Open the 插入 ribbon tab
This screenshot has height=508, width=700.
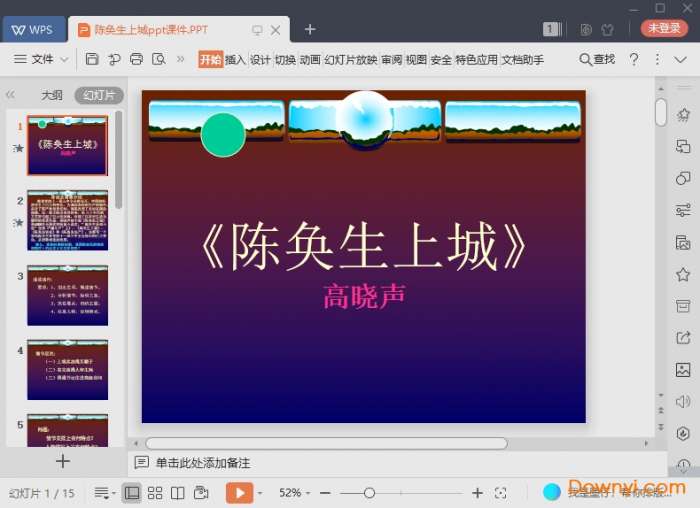(x=235, y=60)
